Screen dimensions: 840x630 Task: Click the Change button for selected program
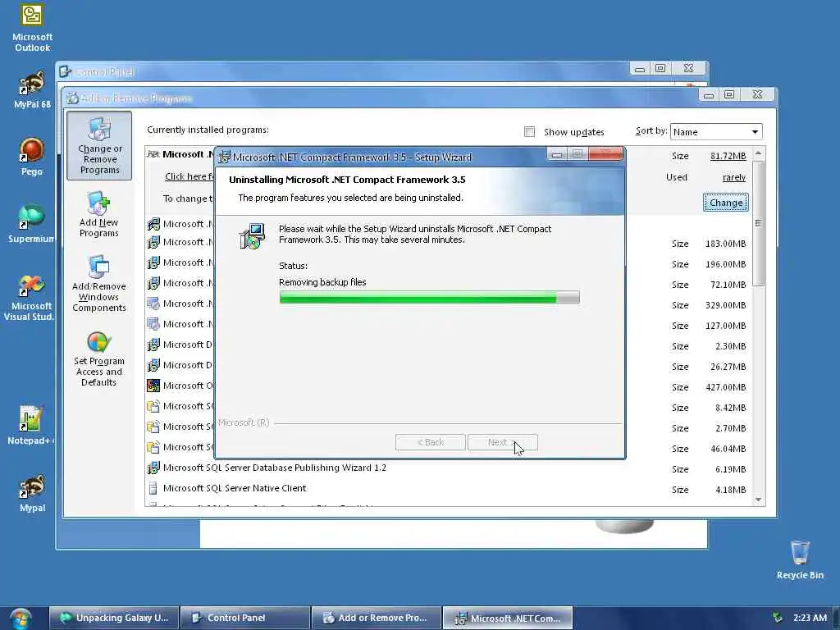coord(726,203)
